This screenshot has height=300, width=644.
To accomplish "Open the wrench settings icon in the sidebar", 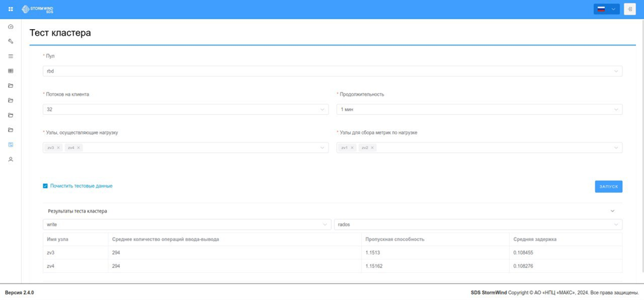I will (11, 42).
